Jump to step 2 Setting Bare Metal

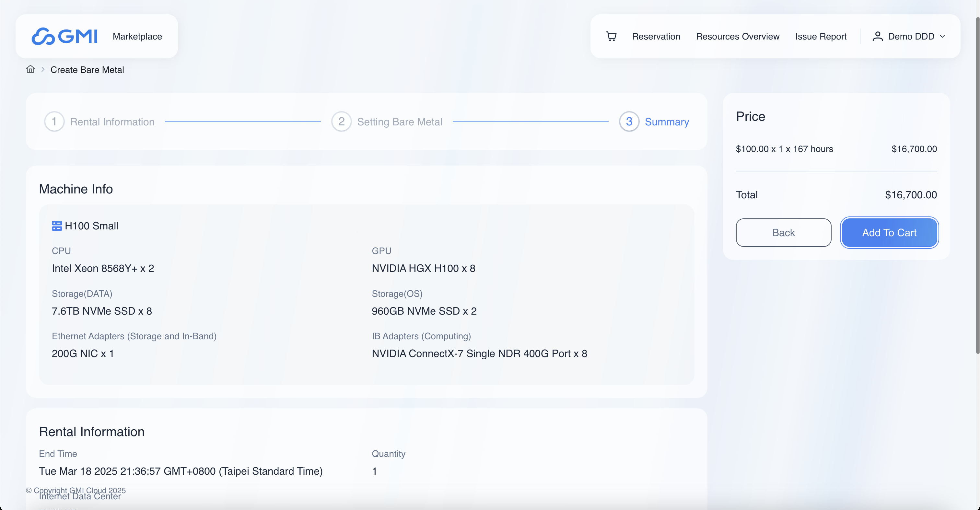pyautogui.click(x=387, y=122)
